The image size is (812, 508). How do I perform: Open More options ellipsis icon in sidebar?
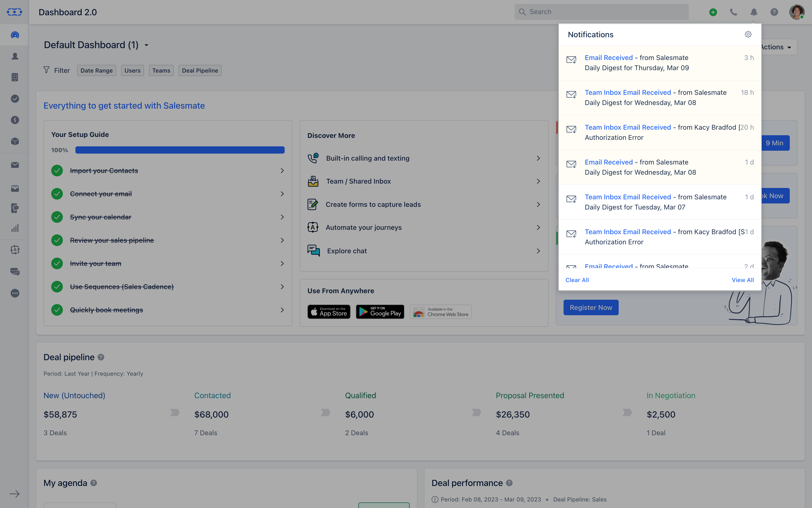[x=15, y=293]
